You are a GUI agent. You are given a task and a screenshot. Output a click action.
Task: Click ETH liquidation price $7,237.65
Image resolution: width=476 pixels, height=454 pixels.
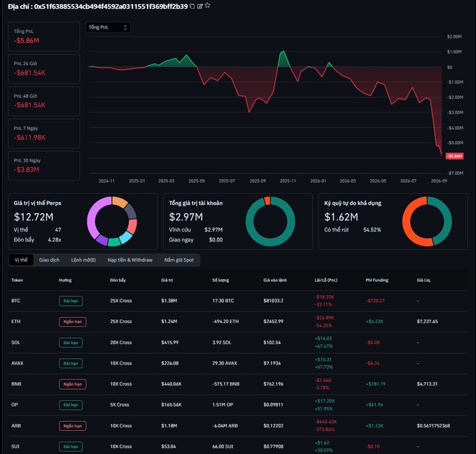428,322
